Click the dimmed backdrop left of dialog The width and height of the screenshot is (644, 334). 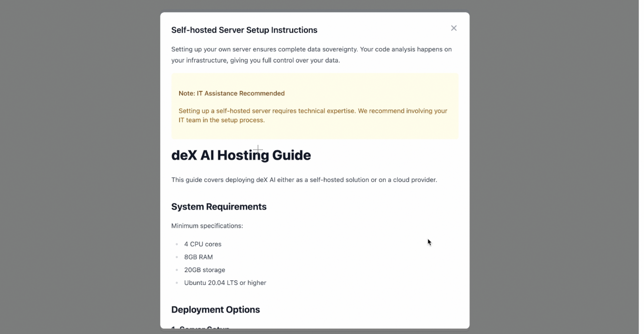click(x=80, y=167)
